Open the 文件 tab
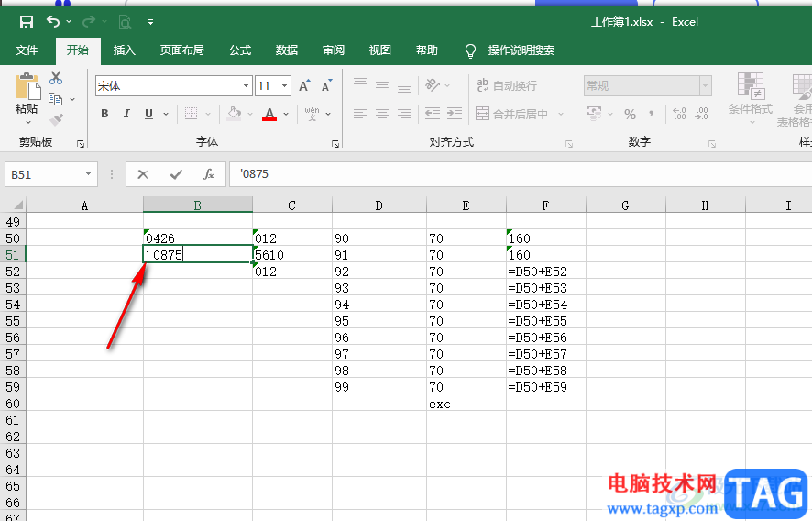The image size is (812, 521). (27, 50)
